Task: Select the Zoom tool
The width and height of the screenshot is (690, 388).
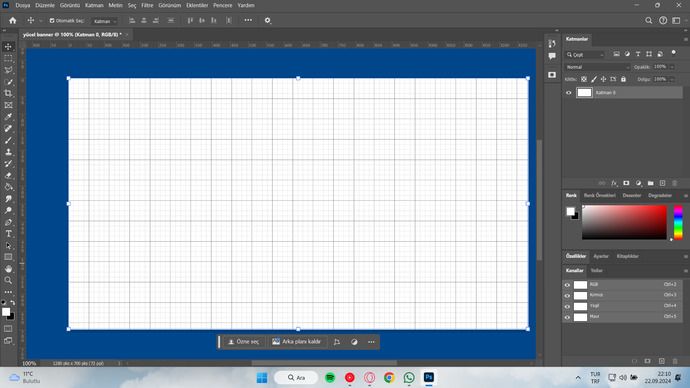Action: [x=8, y=280]
